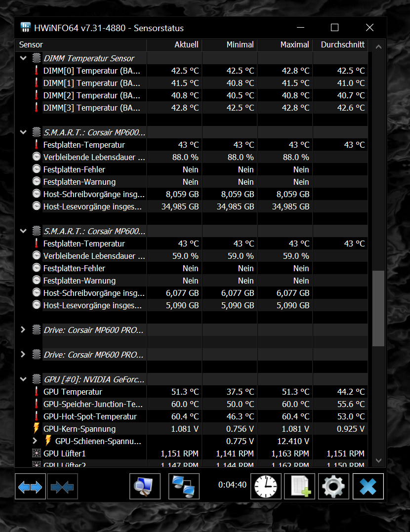410x532 pixels.
Task: Click the 37.5 °C Minimal value
Action: coord(240,392)
